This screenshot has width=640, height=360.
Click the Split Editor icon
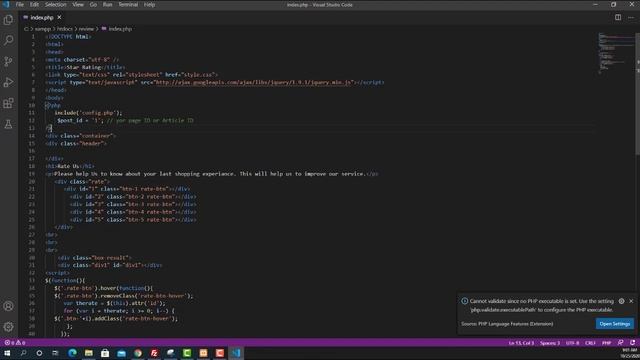click(618, 18)
